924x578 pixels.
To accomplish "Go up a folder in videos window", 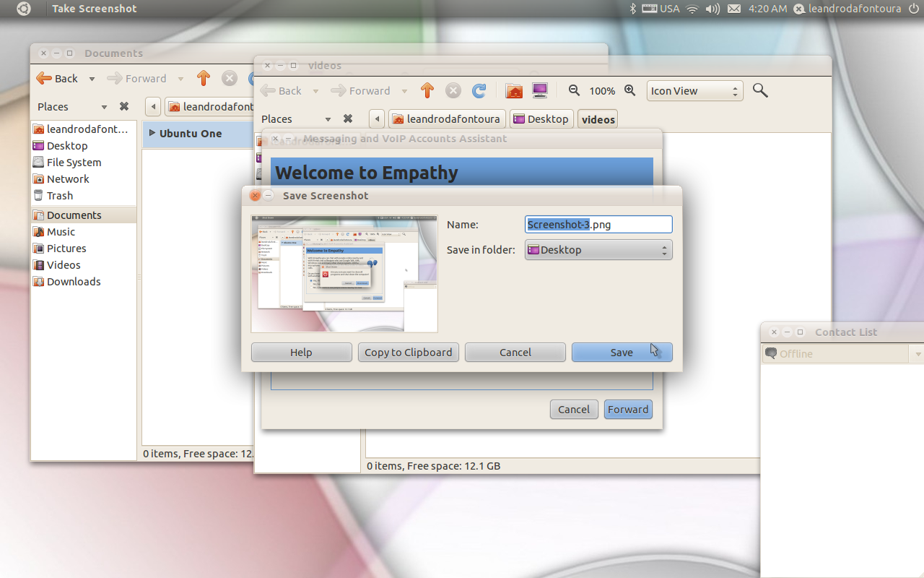I will pyautogui.click(x=427, y=90).
